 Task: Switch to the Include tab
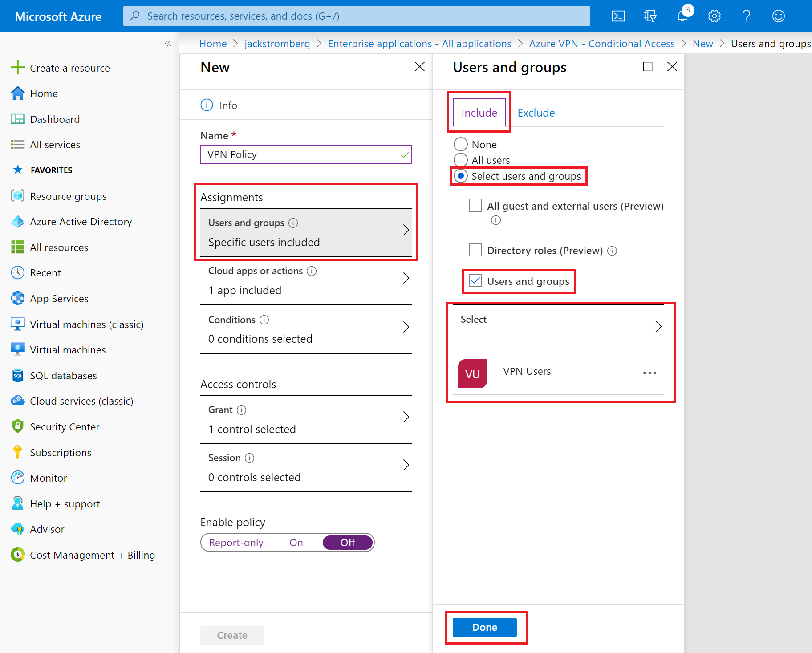tap(479, 113)
